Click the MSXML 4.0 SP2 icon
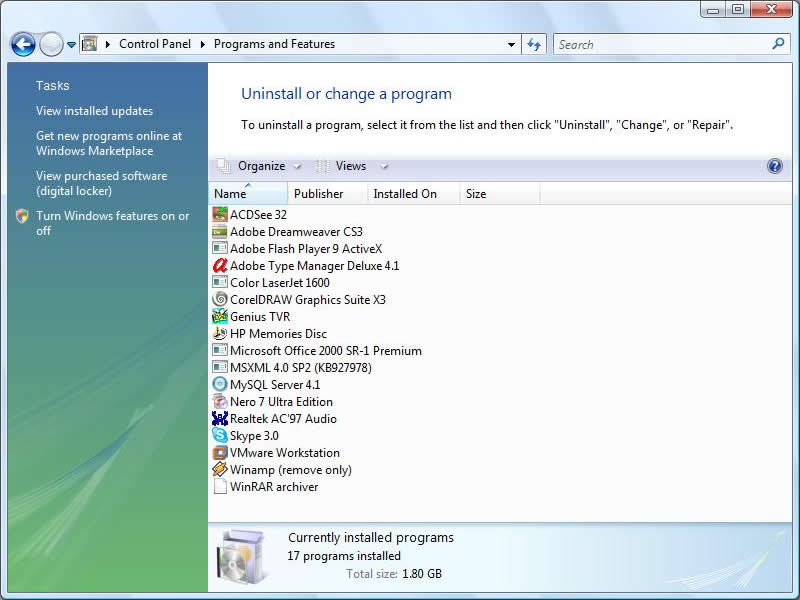Image resolution: width=800 pixels, height=600 pixels. 220,367
